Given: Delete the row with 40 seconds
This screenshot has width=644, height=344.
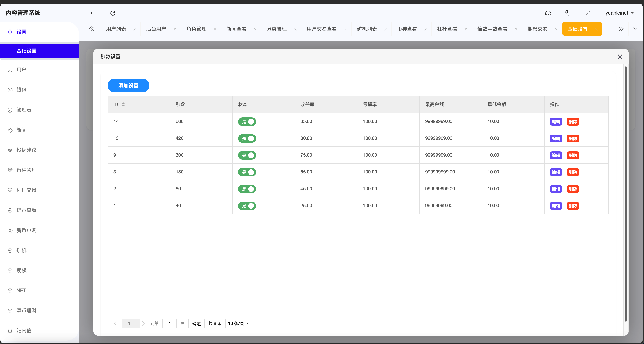Looking at the screenshot, I should pos(573,206).
